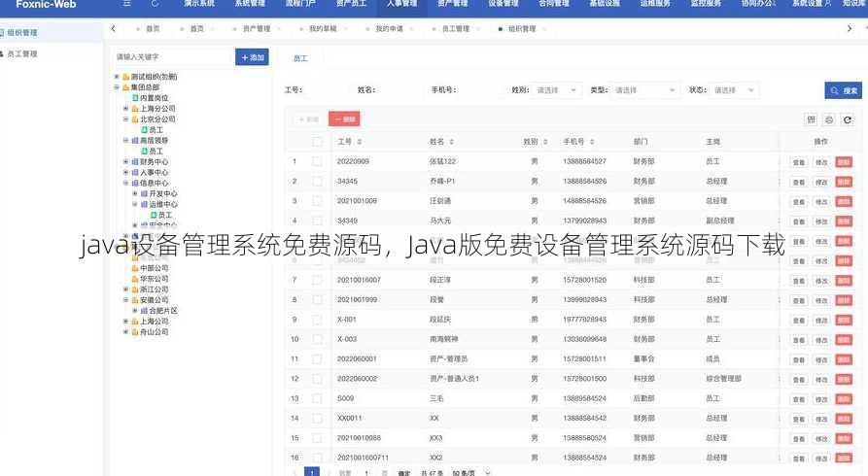
Task: Click the 组织管理 sidebar menu icon
Action: point(2,33)
